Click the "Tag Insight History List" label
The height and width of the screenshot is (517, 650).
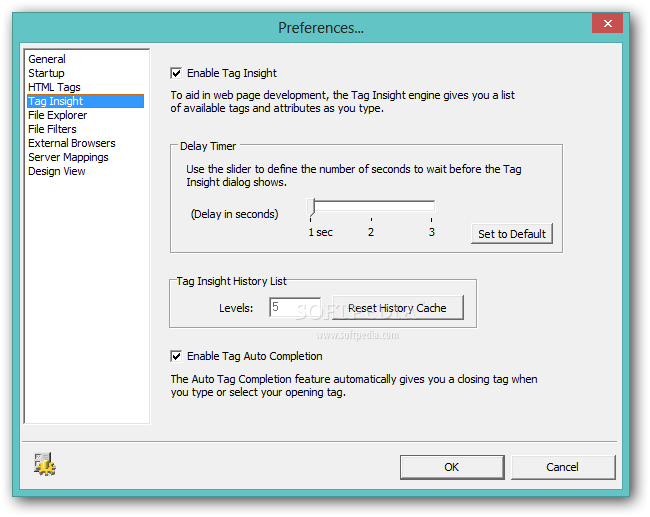(x=231, y=281)
